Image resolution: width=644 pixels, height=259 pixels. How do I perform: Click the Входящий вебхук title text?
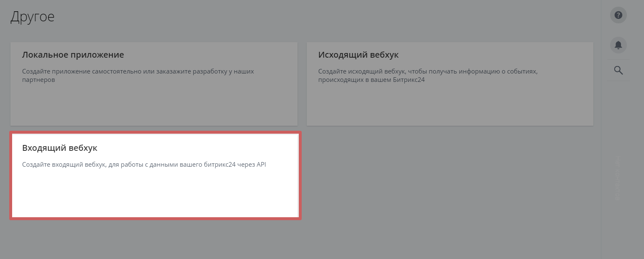59,148
